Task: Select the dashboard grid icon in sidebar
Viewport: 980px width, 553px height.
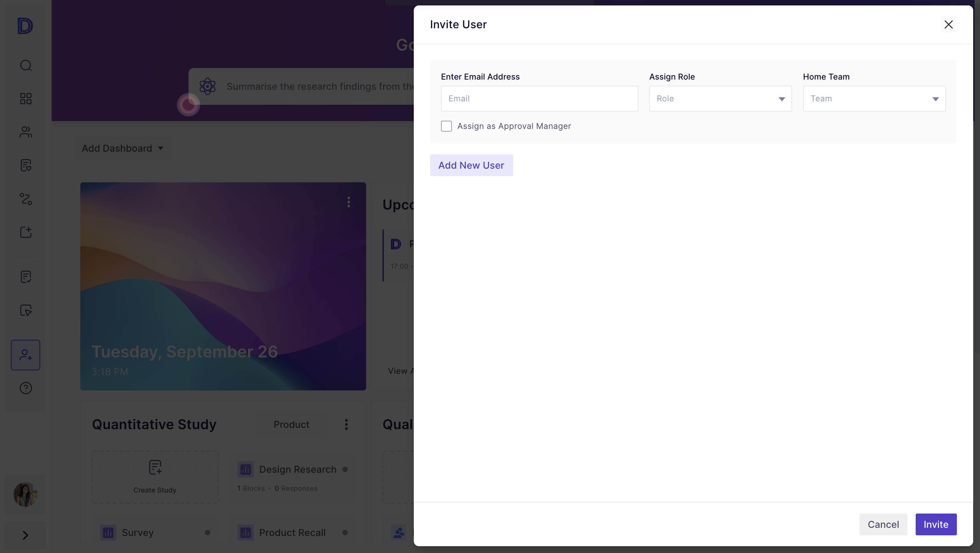Action: click(x=25, y=99)
